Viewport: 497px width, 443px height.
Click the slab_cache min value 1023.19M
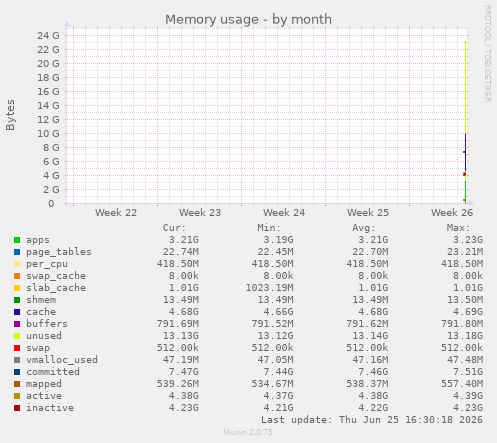point(269,288)
